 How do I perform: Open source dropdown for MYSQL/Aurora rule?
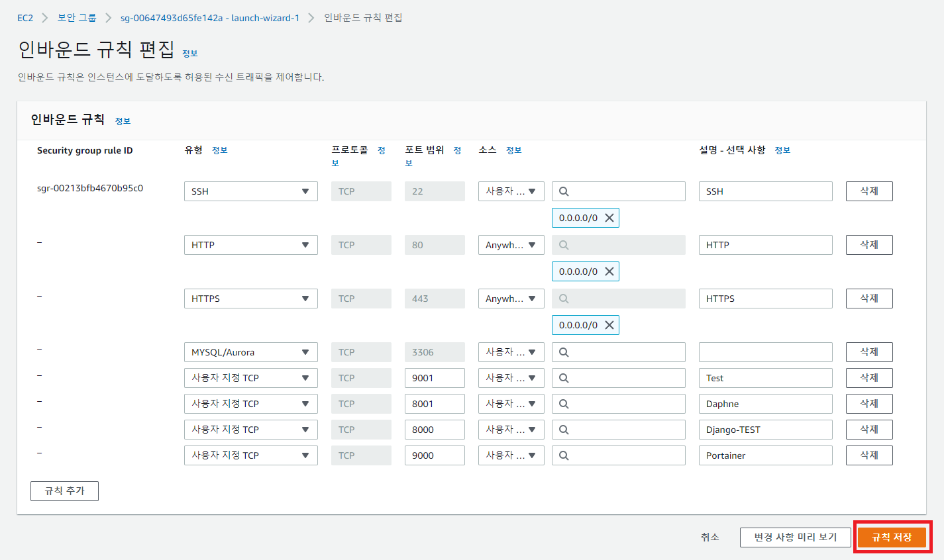[x=511, y=352]
